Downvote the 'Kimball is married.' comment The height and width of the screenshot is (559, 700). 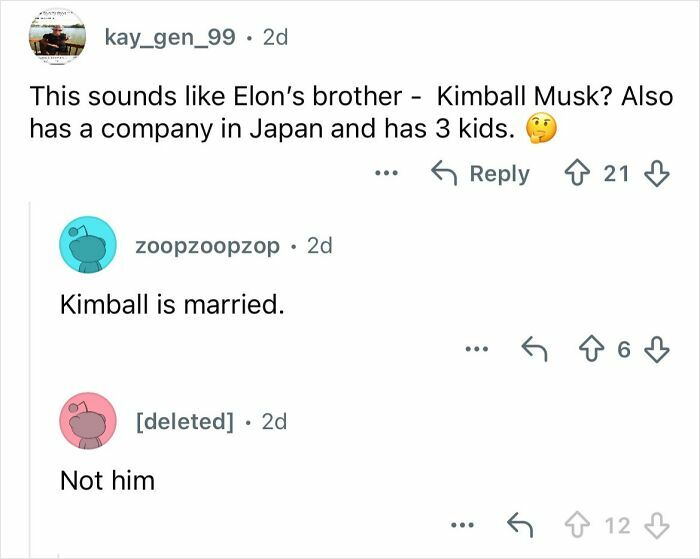[656, 349]
